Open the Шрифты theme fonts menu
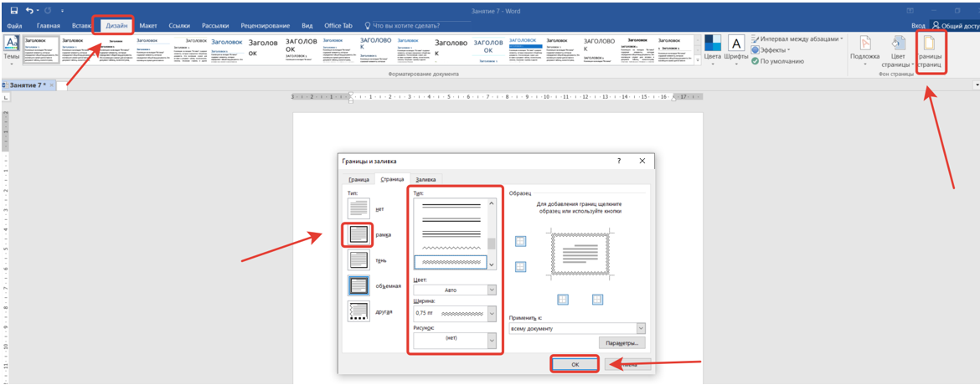Screen dimensions: 980x385 point(735,49)
